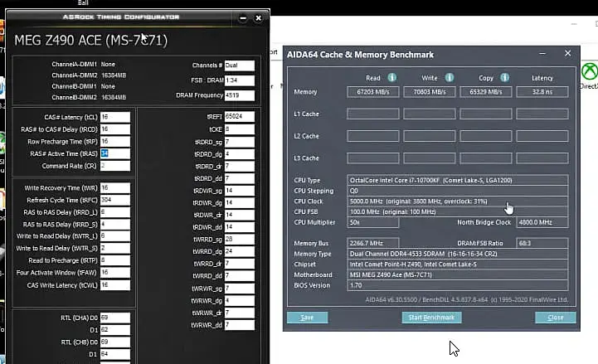This screenshot has height=364, width=598.
Task: Click the Copy info icon in AIDA64
Action: point(504,78)
